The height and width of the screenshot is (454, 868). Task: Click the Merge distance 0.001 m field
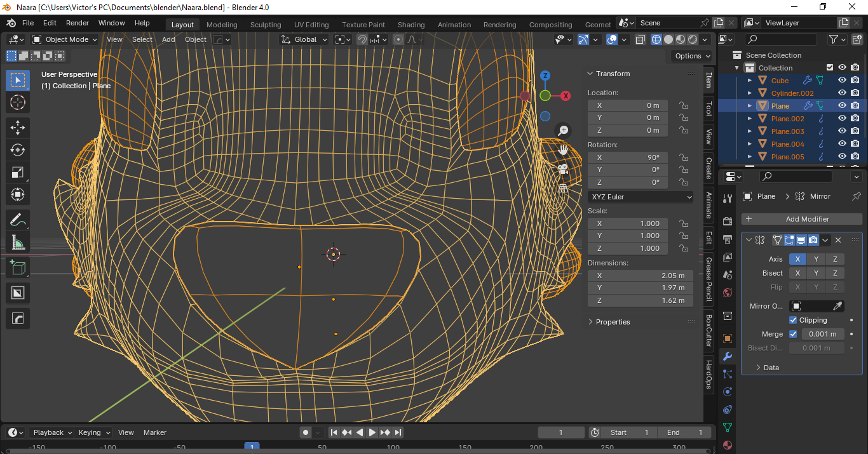click(x=822, y=334)
